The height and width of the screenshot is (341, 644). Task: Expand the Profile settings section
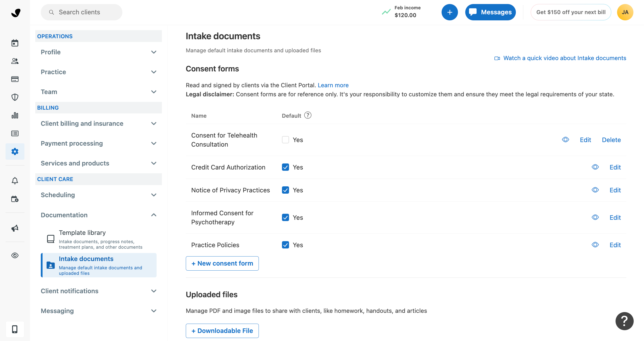coord(98,52)
